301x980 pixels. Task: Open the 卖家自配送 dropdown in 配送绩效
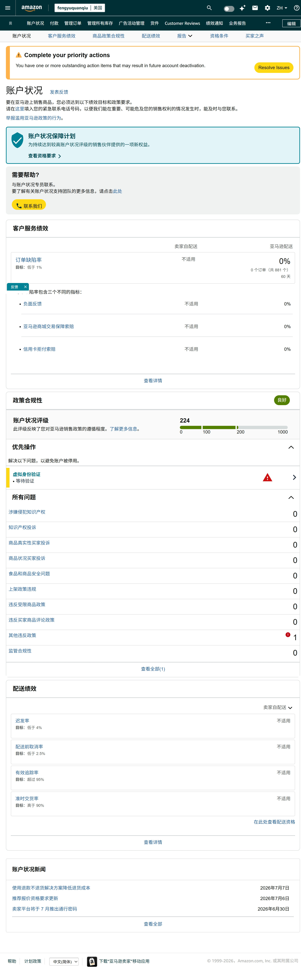pyautogui.click(x=278, y=708)
